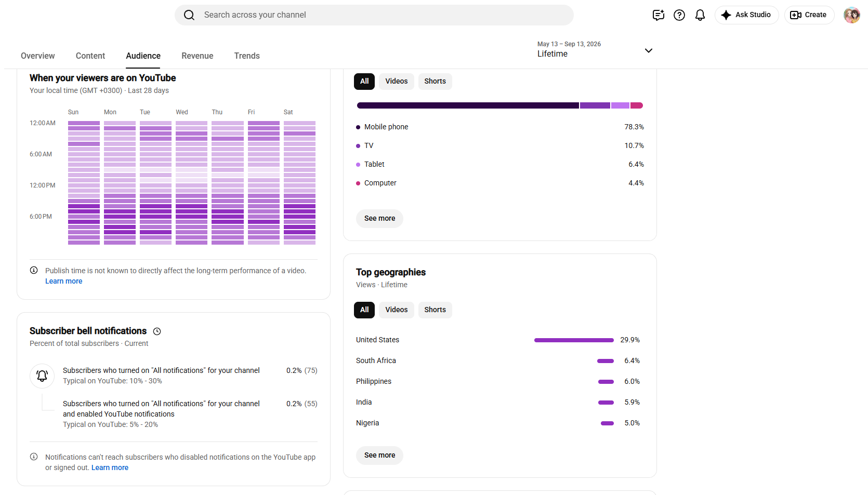The image size is (868, 495).
Task: Open Learn more link about publish time
Action: pos(63,281)
